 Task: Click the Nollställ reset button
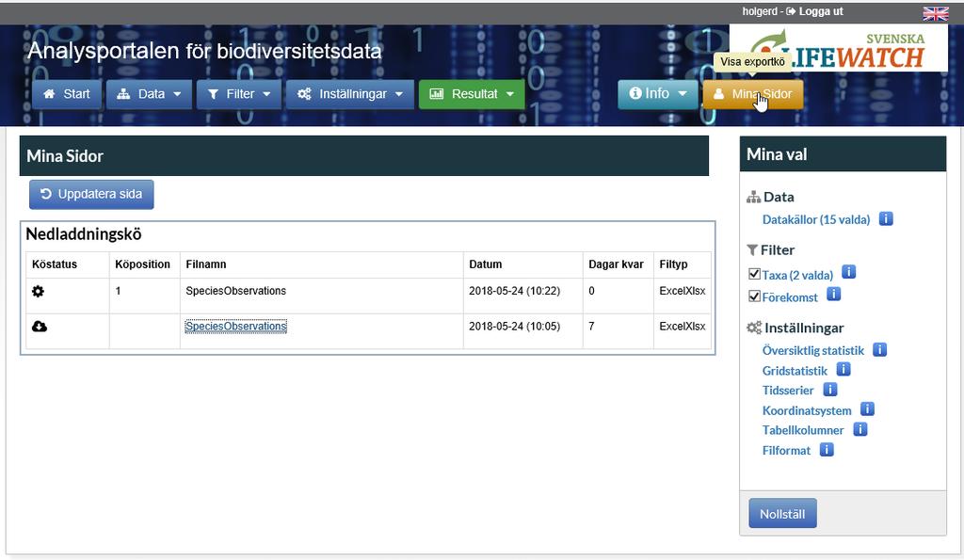pyautogui.click(x=782, y=513)
